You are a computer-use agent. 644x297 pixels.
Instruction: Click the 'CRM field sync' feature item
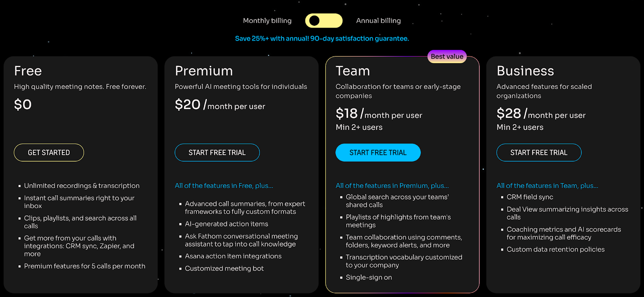[x=530, y=197]
